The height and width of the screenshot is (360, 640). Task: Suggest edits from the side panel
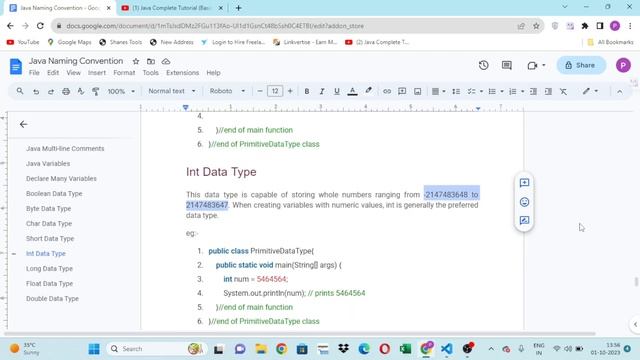tap(524, 220)
